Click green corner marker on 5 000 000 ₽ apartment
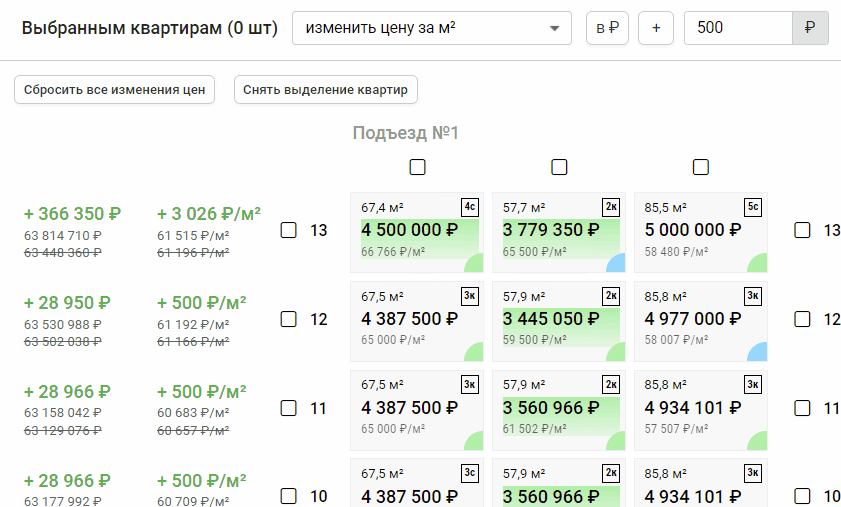The image size is (841, 507). 758,263
